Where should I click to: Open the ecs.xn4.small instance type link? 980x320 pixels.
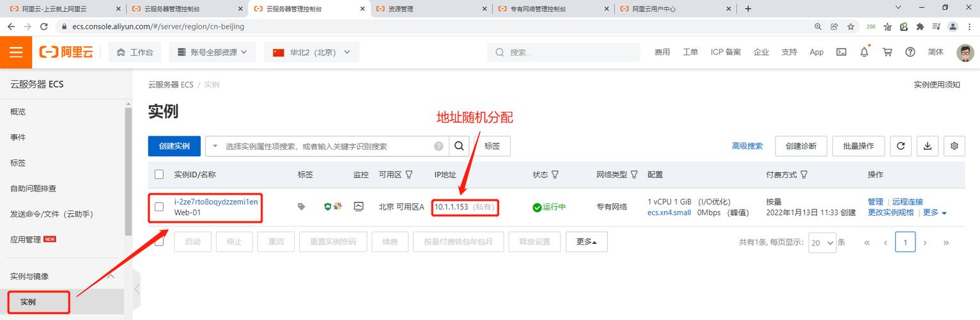[x=669, y=212]
